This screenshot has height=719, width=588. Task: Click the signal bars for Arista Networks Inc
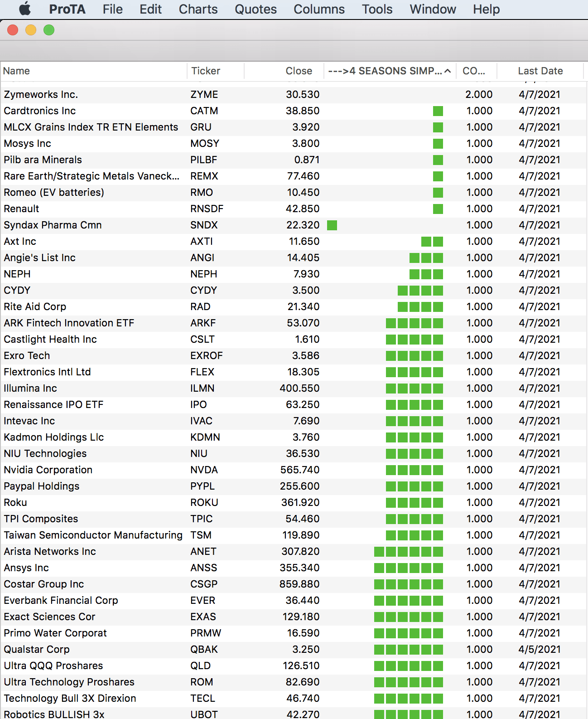pos(409,552)
